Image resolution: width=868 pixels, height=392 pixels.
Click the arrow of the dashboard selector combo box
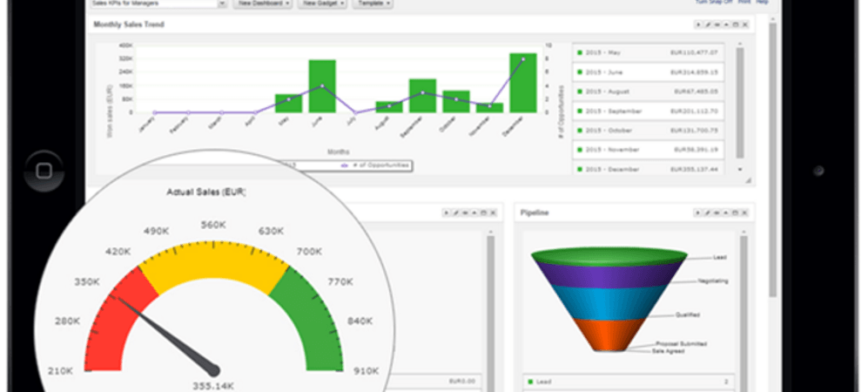tap(223, 3)
